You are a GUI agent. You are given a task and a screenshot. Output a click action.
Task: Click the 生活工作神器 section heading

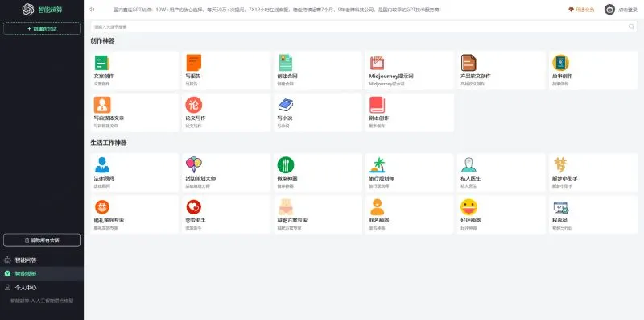coord(109,143)
